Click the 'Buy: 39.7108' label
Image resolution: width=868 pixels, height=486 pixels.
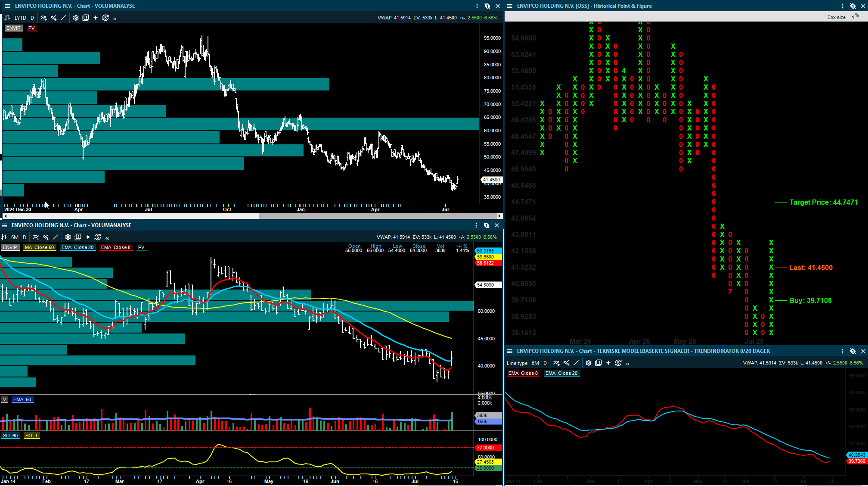pyautogui.click(x=810, y=300)
